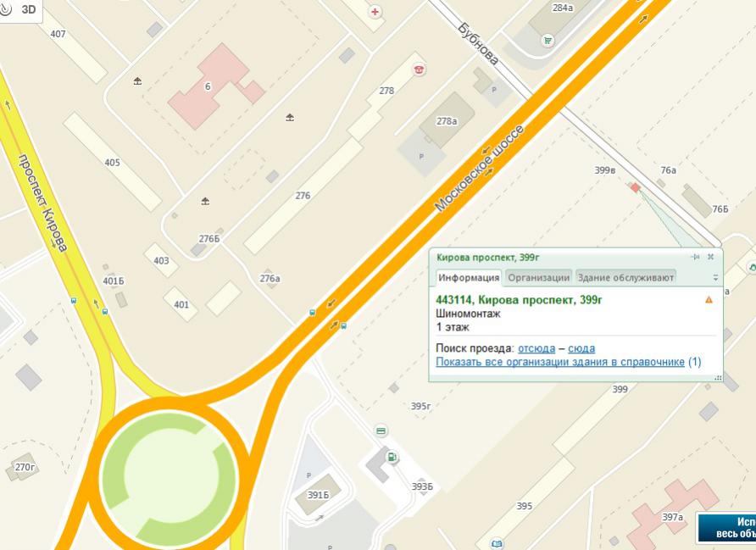
Task: Click the medical cross icon on map
Action: point(375,12)
